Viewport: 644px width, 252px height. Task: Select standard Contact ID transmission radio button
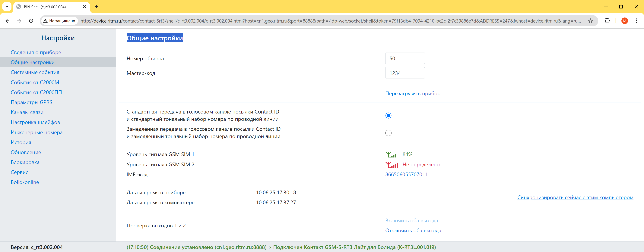click(x=388, y=115)
